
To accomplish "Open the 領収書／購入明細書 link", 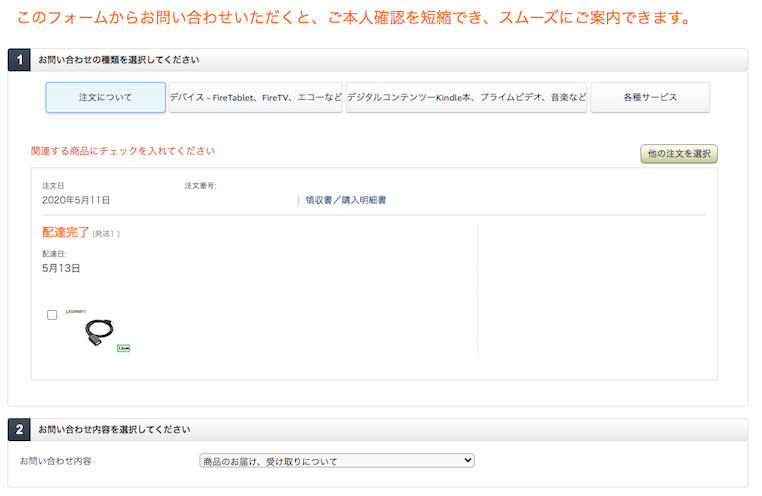I will click(x=346, y=200).
